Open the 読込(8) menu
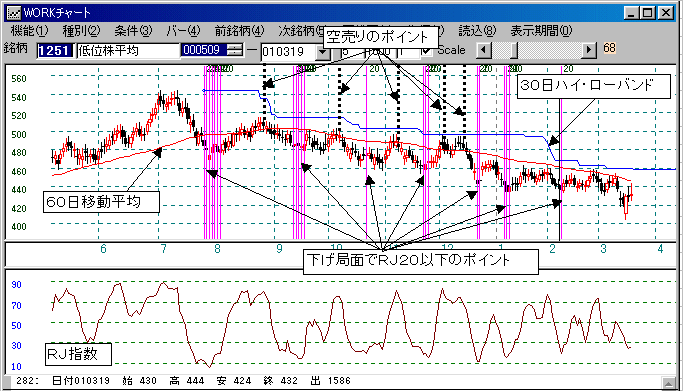This screenshot has width=683, height=391. click(477, 31)
